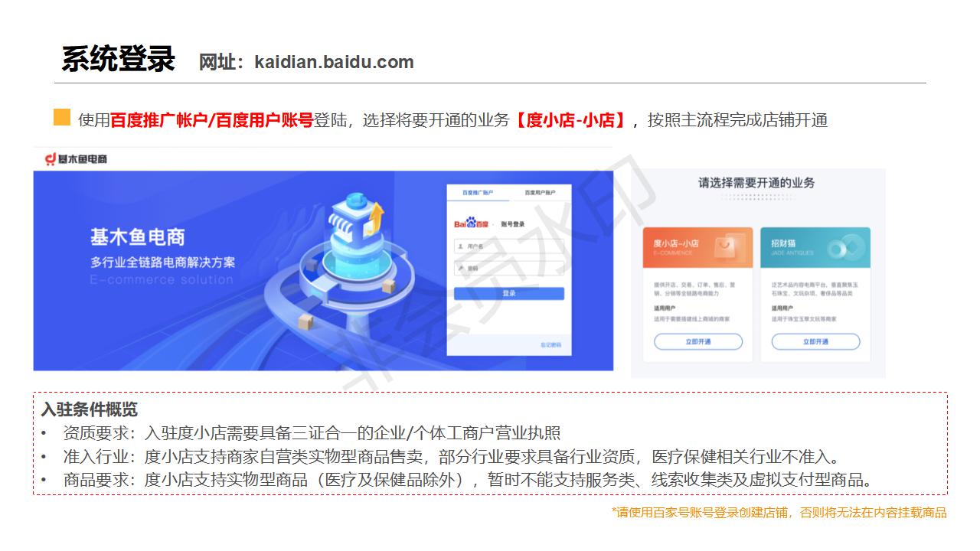Click the 用户名 input field
The image size is (980, 551).
pyautogui.click(x=509, y=246)
